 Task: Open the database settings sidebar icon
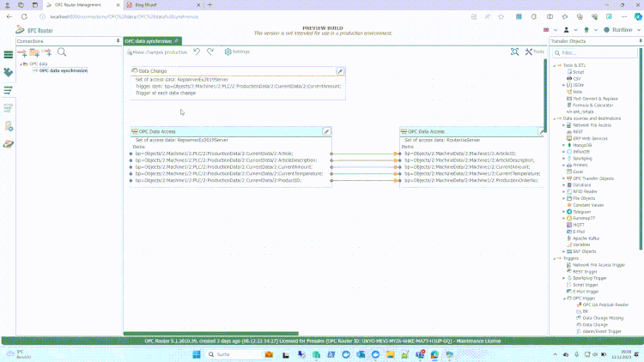(x=9, y=126)
